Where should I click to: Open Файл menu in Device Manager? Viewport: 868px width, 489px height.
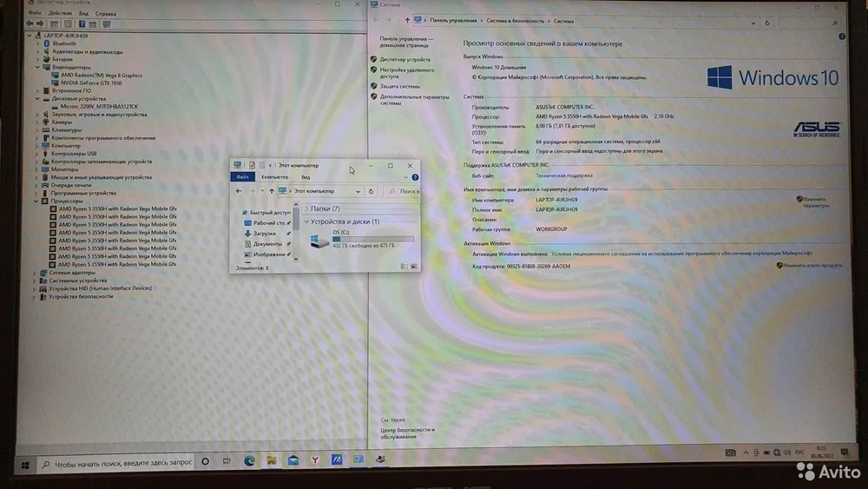click(x=35, y=13)
